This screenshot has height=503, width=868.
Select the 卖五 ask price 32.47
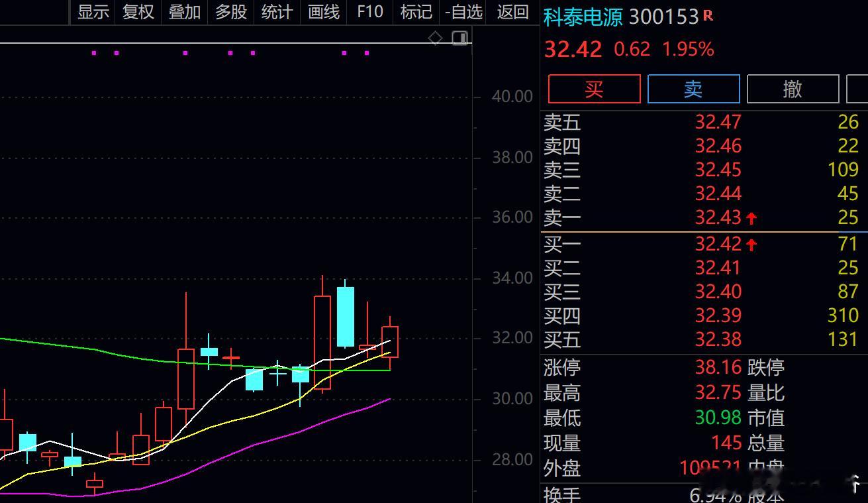click(718, 122)
